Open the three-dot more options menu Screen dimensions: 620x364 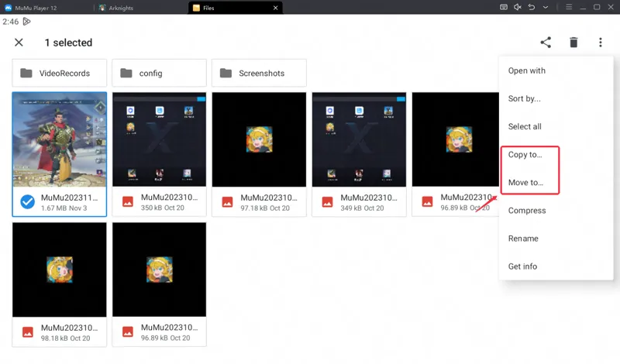600,43
